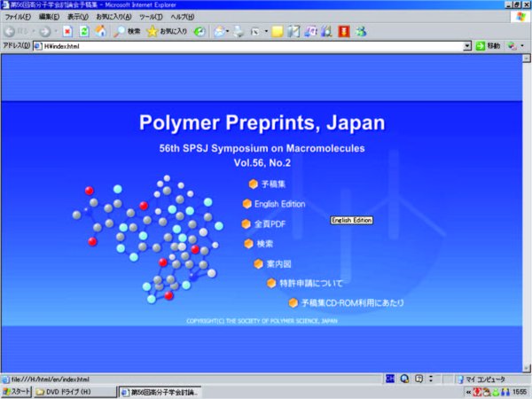This screenshot has height=399, width=532.
Task: Open dropdown arrow beside Back button
Action: pyautogui.click(x=34, y=32)
